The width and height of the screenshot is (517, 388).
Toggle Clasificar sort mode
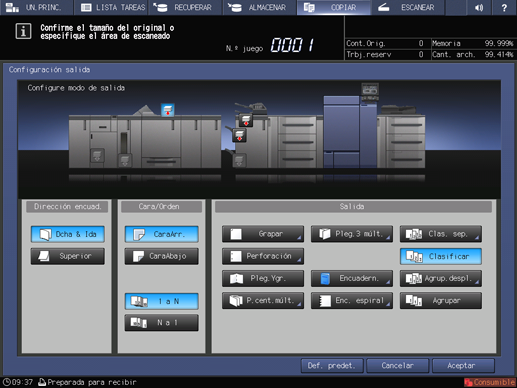pyautogui.click(x=441, y=256)
